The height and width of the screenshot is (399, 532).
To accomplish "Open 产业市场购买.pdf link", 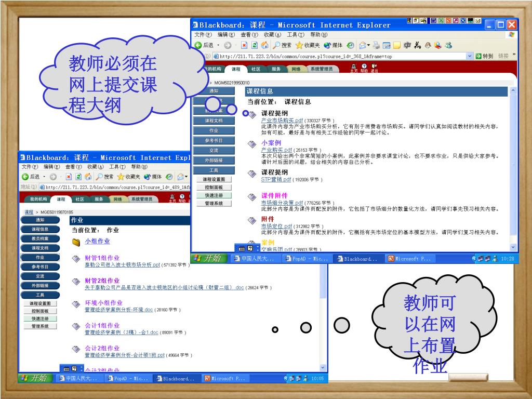I will [x=282, y=121].
